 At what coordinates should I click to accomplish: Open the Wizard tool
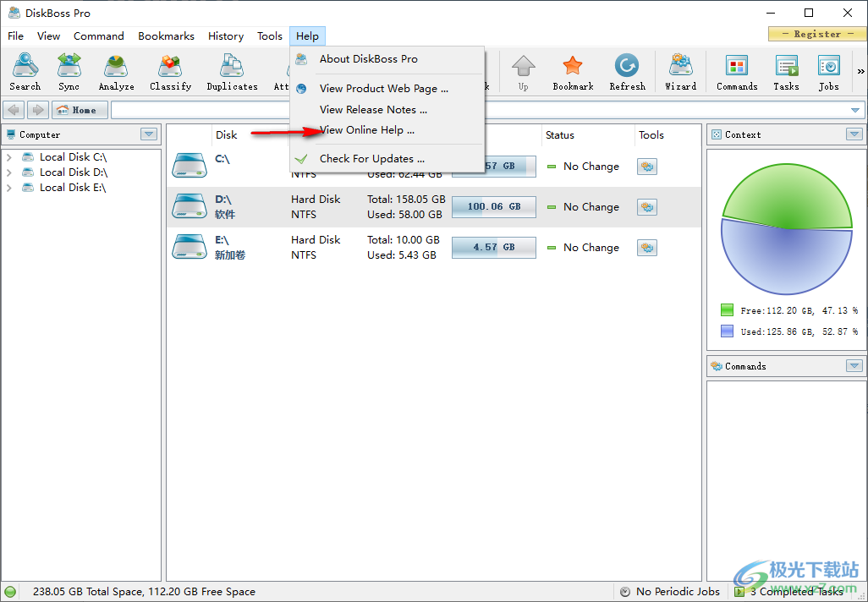(x=680, y=71)
